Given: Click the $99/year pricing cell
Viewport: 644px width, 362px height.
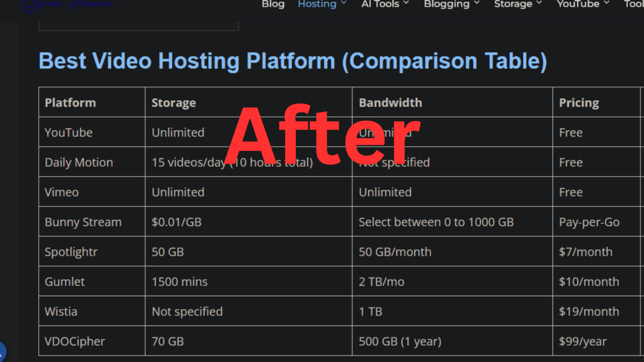Looking at the screenshot, I should click(597, 341).
